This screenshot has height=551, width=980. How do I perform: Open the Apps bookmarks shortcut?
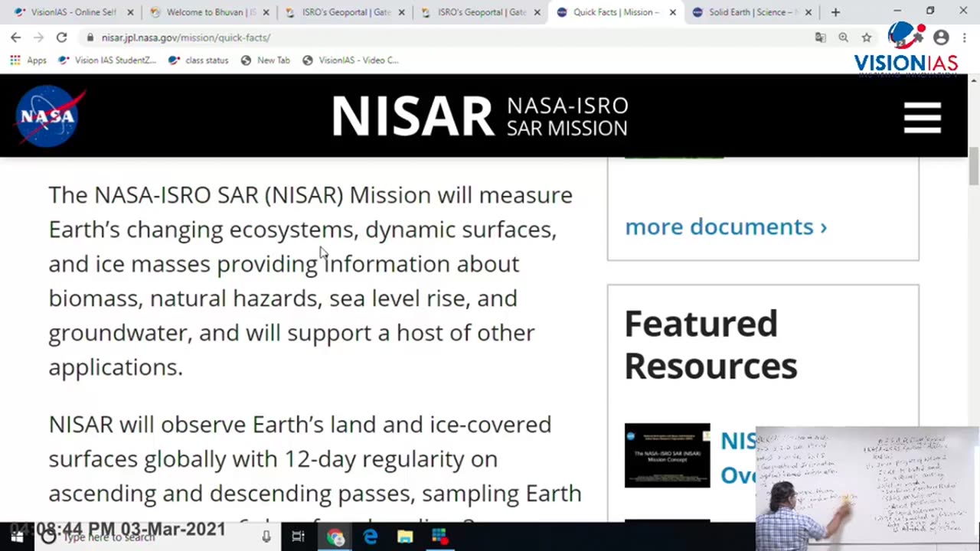pyautogui.click(x=28, y=60)
